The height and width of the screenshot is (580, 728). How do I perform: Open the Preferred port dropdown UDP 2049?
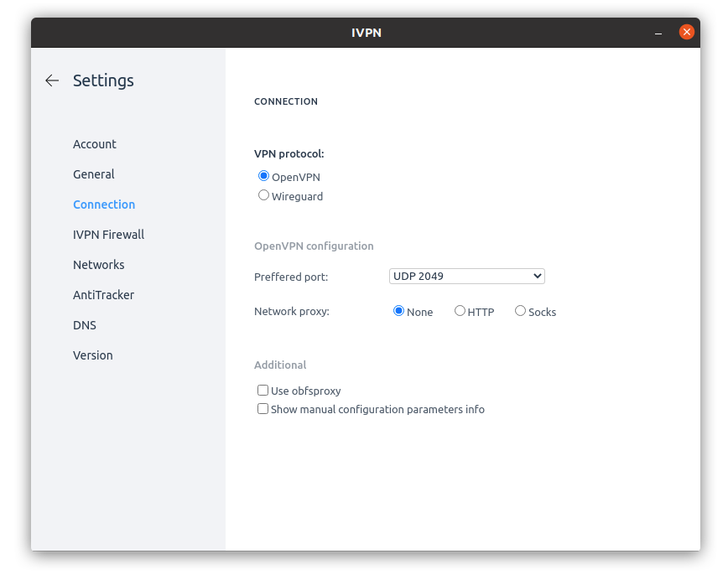tap(466, 276)
